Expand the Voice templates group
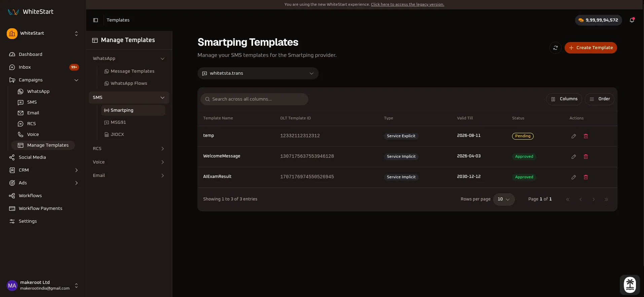Image resolution: width=644 pixels, height=297 pixels. tap(129, 162)
